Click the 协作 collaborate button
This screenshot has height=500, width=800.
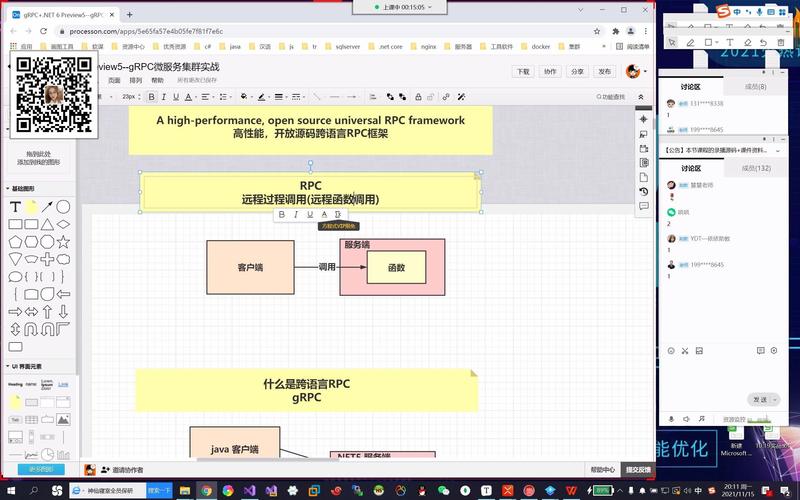click(550, 71)
